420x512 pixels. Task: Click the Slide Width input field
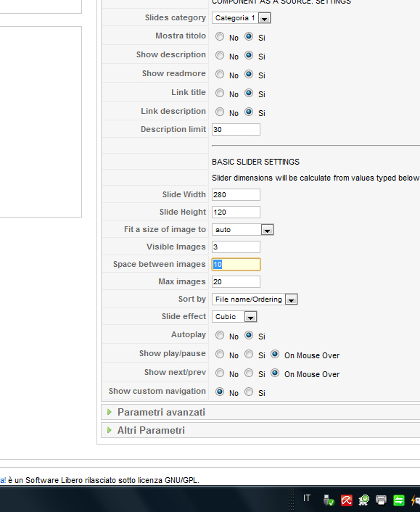[x=236, y=194]
